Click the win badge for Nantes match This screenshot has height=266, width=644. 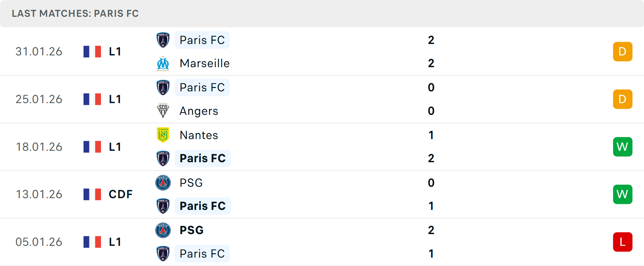tap(623, 147)
